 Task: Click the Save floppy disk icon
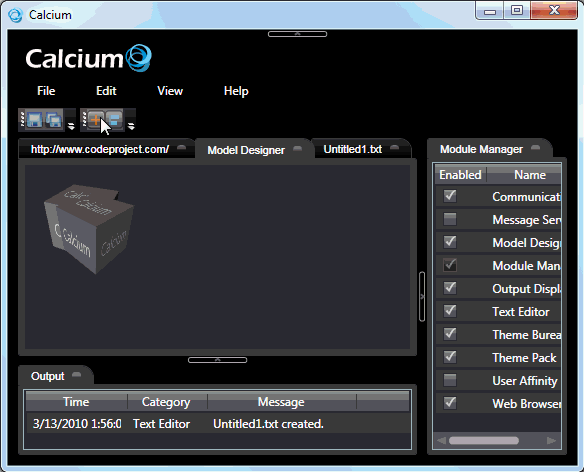(35, 120)
